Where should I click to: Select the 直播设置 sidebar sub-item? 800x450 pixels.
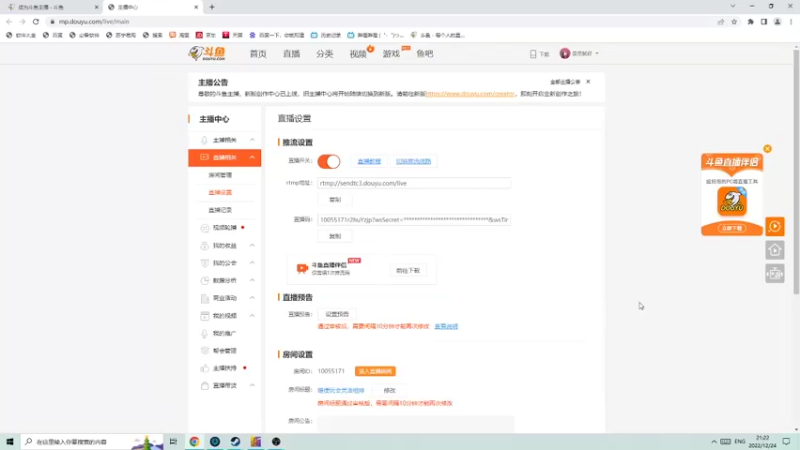tap(220, 192)
